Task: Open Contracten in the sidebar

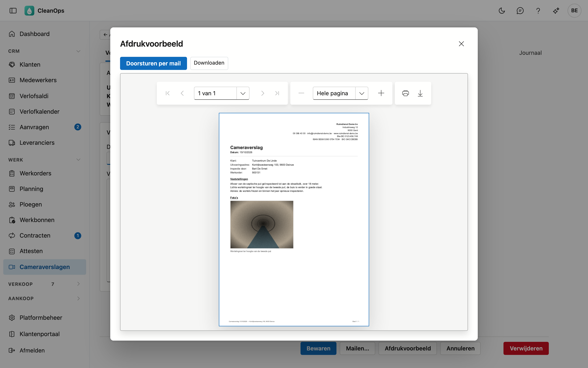Action: pyautogui.click(x=45, y=236)
